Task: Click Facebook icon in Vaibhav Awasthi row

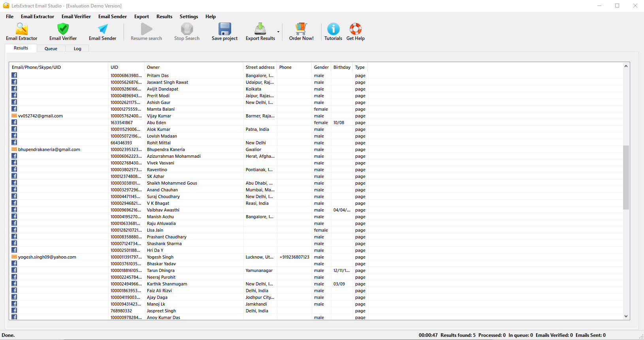Action: 14,210
